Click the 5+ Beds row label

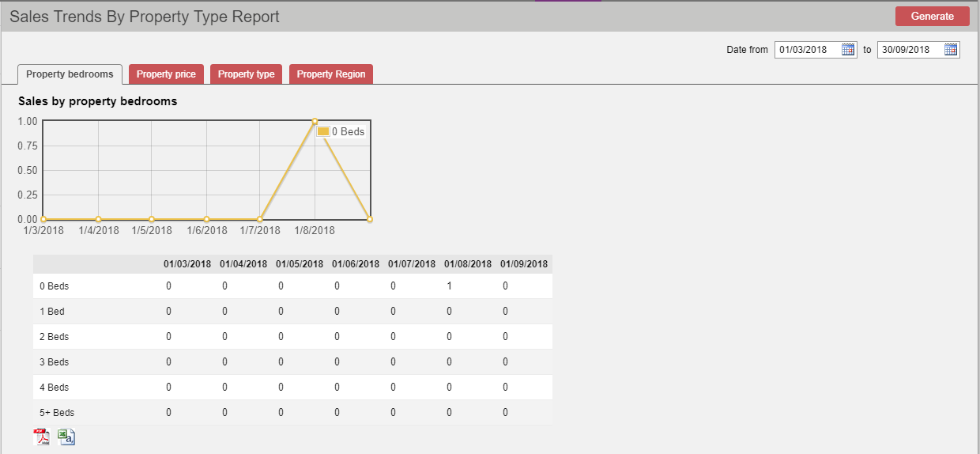tap(57, 413)
